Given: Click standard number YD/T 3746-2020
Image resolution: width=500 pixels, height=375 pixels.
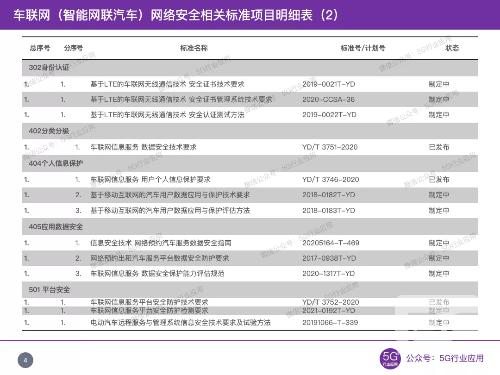Looking at the screenshot, I should point(330,179).
